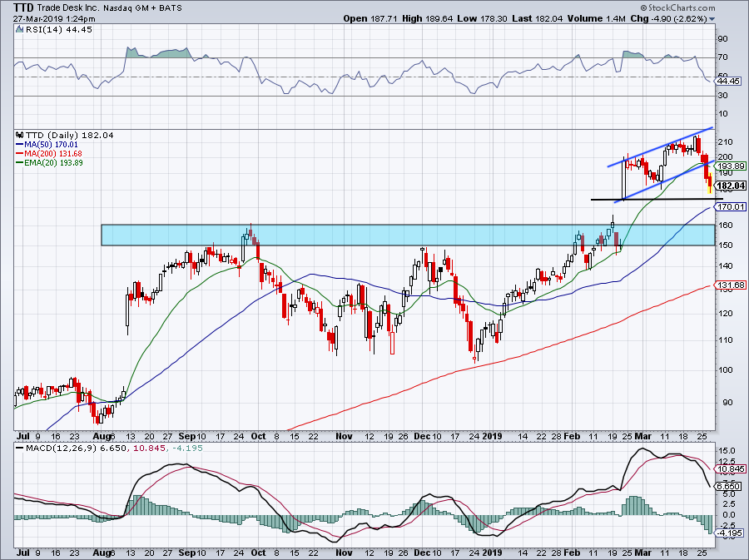This screenshot has width=749, height=560.
Task: Click the 193.89 green price axis tag
Action: pos(732,166)
